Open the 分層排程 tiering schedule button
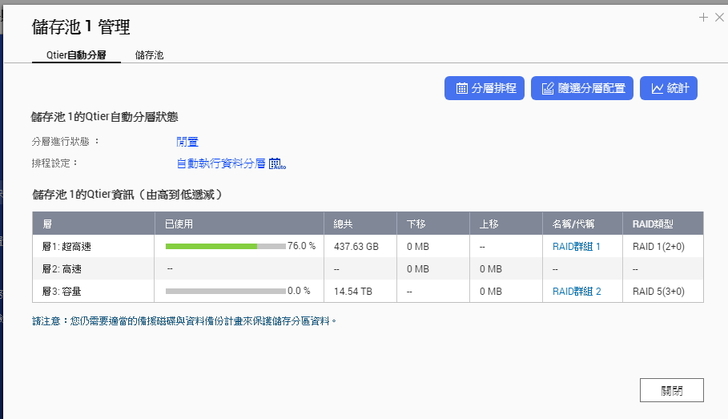Screen dimensions: 728x419 click(x=484, y=88)
